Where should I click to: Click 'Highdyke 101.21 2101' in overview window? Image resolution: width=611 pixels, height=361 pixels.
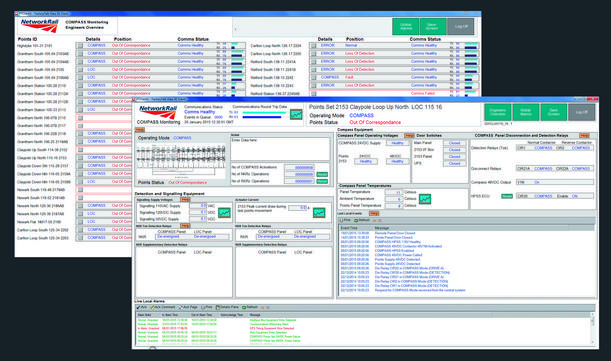[x=35, y=46]
